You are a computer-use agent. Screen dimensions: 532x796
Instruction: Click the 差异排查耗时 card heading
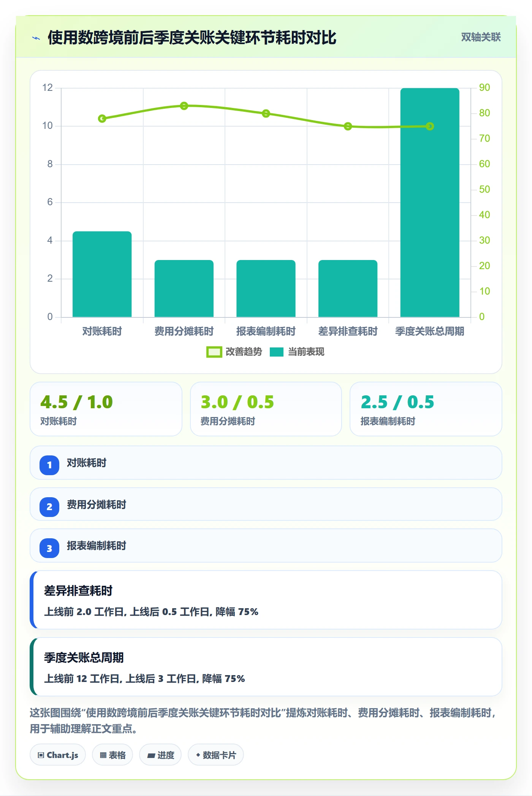(78, 591)
